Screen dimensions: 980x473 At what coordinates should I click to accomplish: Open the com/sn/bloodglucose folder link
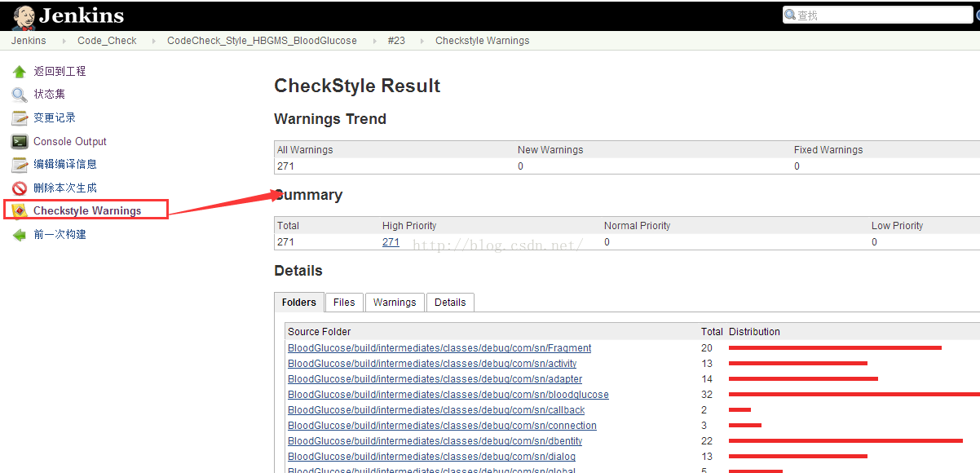pyautogui.click(x=448, y=395)
